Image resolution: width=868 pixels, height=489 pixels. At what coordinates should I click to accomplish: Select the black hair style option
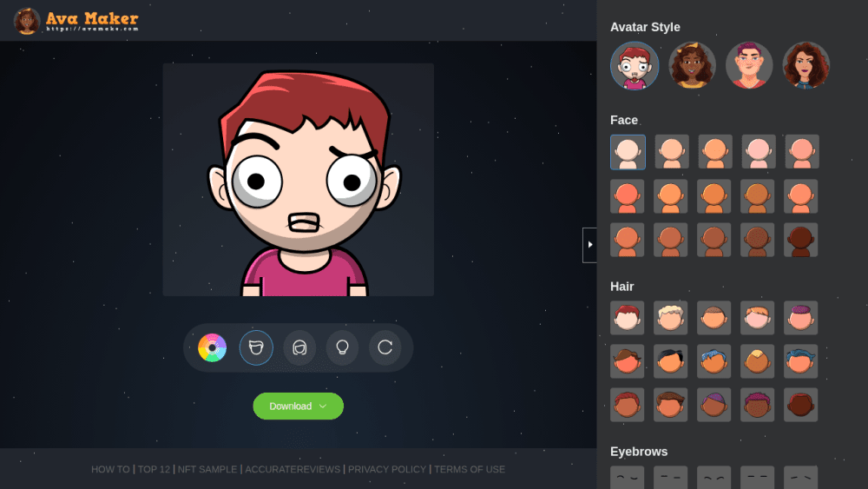click(670, 361)
